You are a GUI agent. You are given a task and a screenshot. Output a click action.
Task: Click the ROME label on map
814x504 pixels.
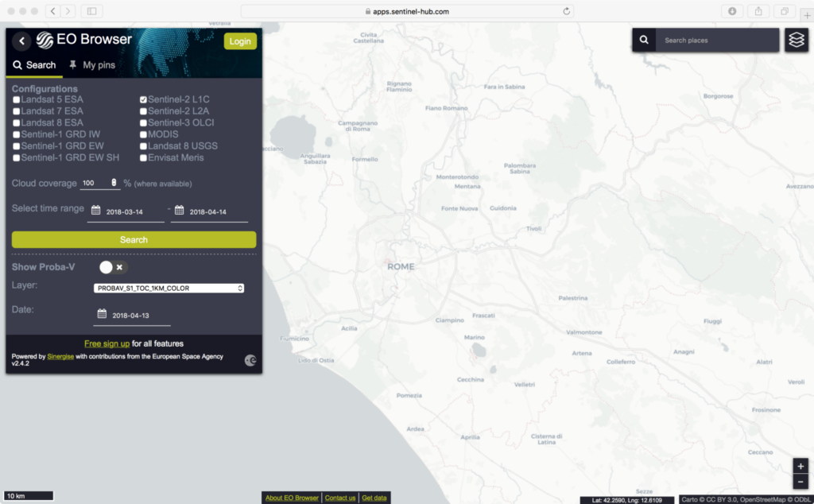click(401, 267)
